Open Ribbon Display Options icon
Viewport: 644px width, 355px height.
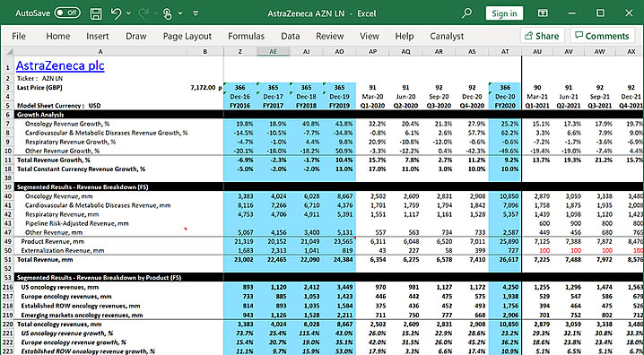click(543, 13)
